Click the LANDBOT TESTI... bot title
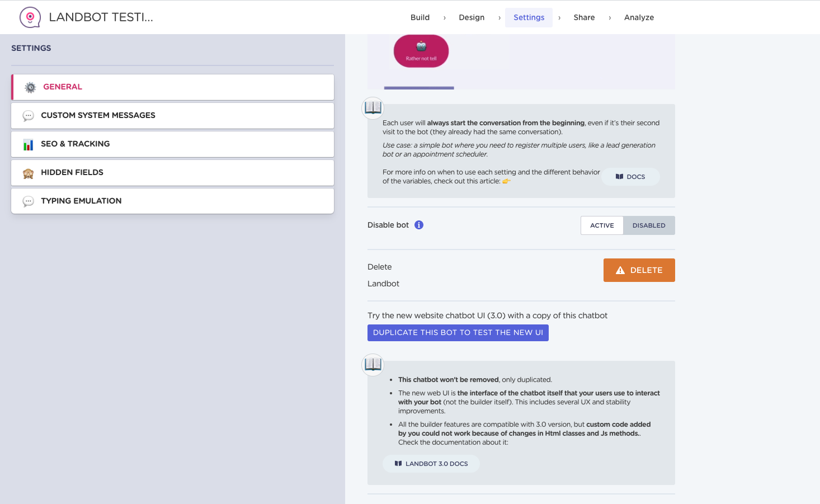The image size is (820, 504). pos(101,17)
